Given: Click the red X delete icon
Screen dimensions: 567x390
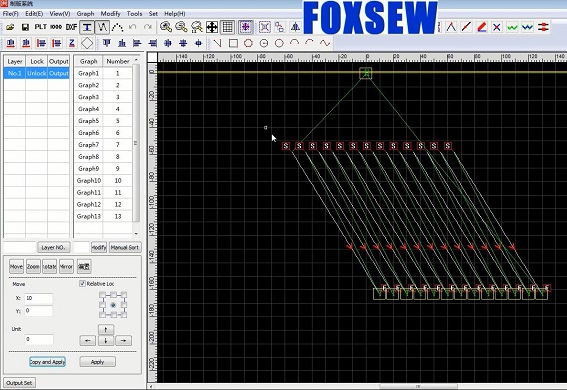Looking at the screenshot, I should [x=497, y=27].
